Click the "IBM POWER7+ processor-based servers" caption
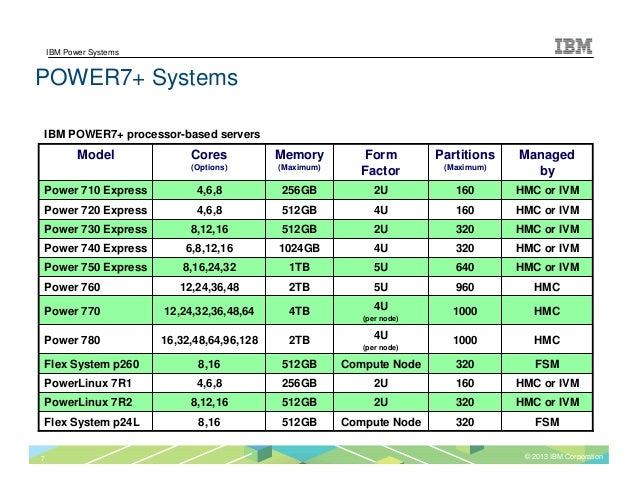Screen dimensions: 638x493 pyautogui.click(x=152, y=134)
